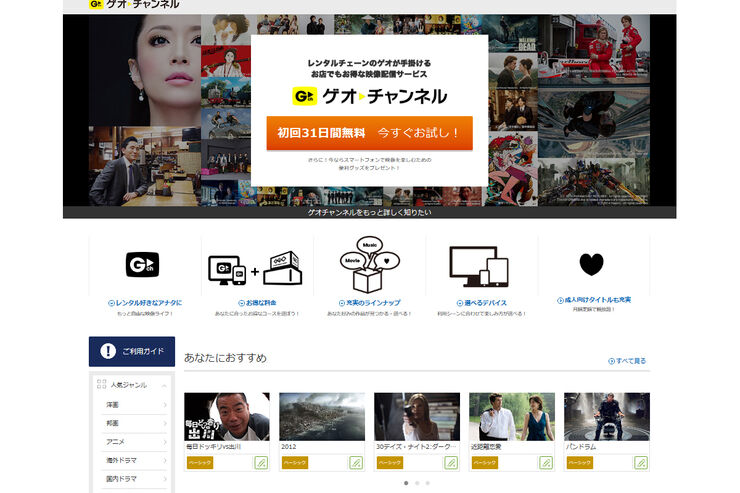Click the red-suited racing drivers image
The image size is (740, 493).
(x=594, y=49)
